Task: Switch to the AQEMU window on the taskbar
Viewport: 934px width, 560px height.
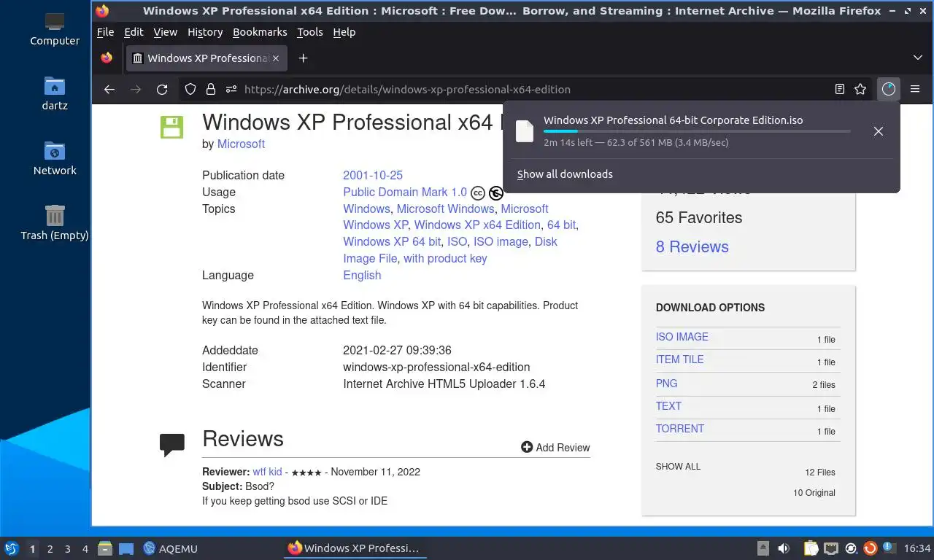Action: (171, 548)
